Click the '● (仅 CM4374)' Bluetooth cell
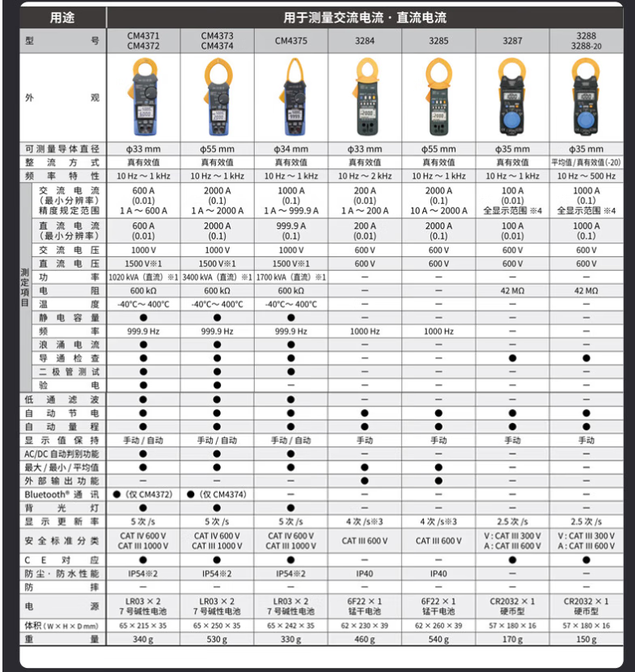The height and width of the screenshot is (672, 635). (217, 494)
